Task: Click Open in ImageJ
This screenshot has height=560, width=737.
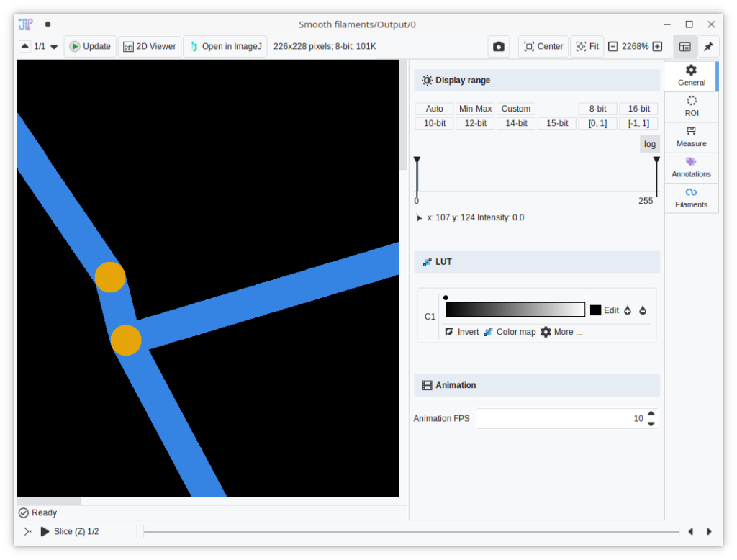Action: coord(225,47)
